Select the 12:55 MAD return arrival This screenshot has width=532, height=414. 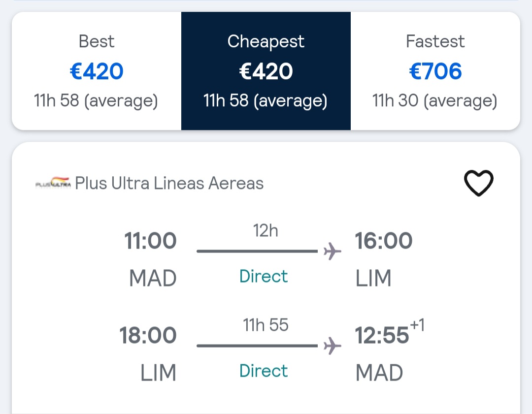(x=382, y=335)
